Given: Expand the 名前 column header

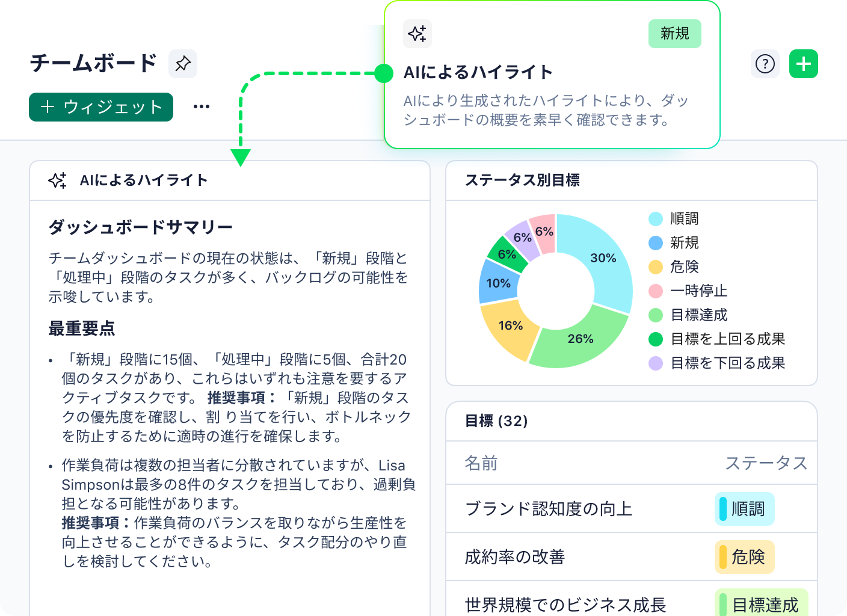Looking at the screenshot, I should point(479,463).
